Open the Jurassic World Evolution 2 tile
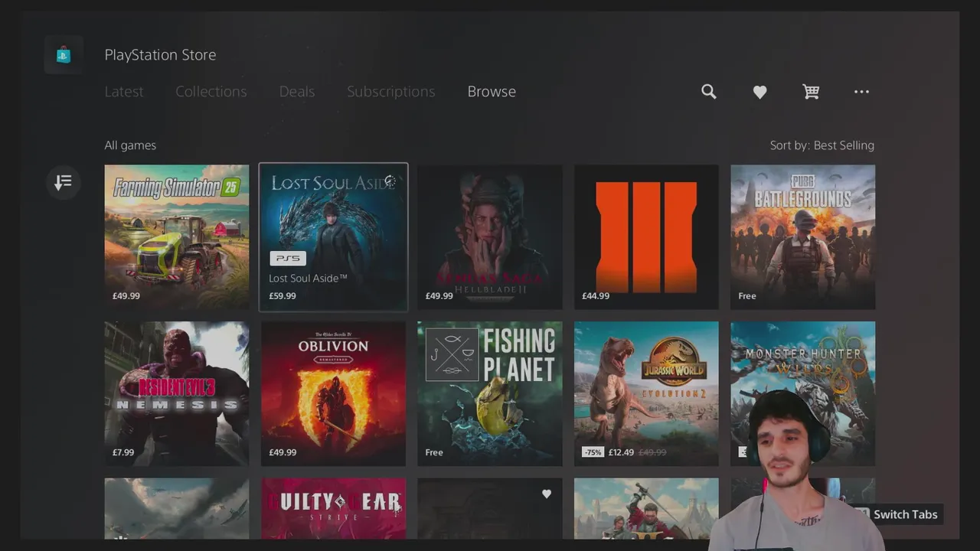 646,393
